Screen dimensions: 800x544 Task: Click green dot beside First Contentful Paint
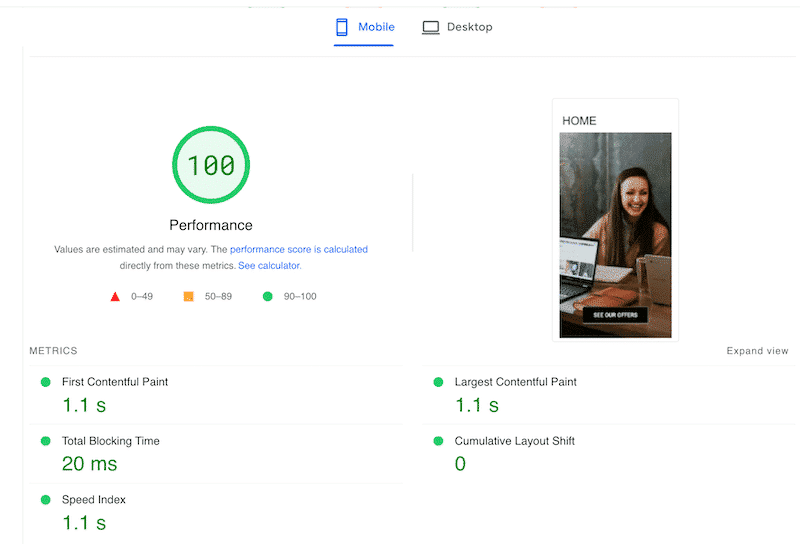[45, 382]
